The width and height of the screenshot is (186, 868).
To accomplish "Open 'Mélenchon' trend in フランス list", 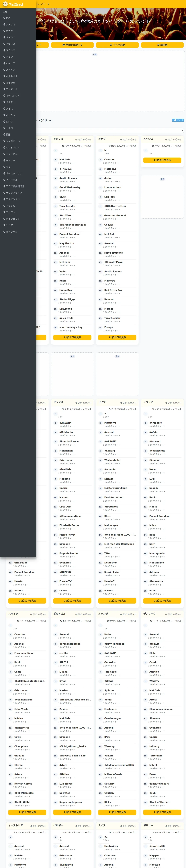I will coord(66,450).
